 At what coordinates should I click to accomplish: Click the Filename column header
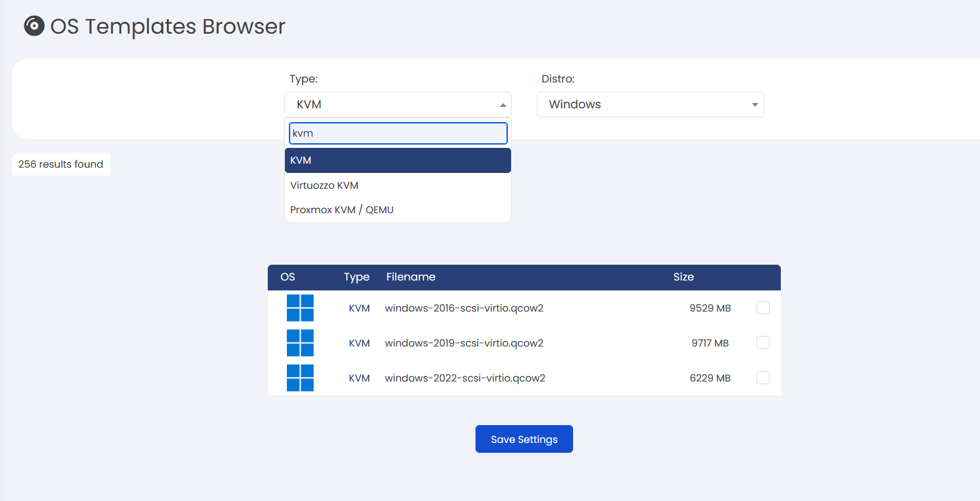411,277
